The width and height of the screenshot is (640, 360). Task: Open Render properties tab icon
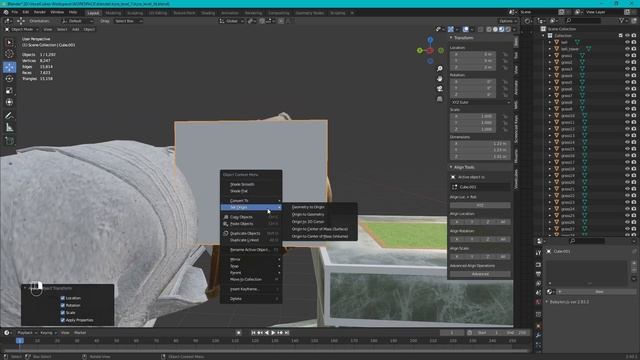[538, 264]
